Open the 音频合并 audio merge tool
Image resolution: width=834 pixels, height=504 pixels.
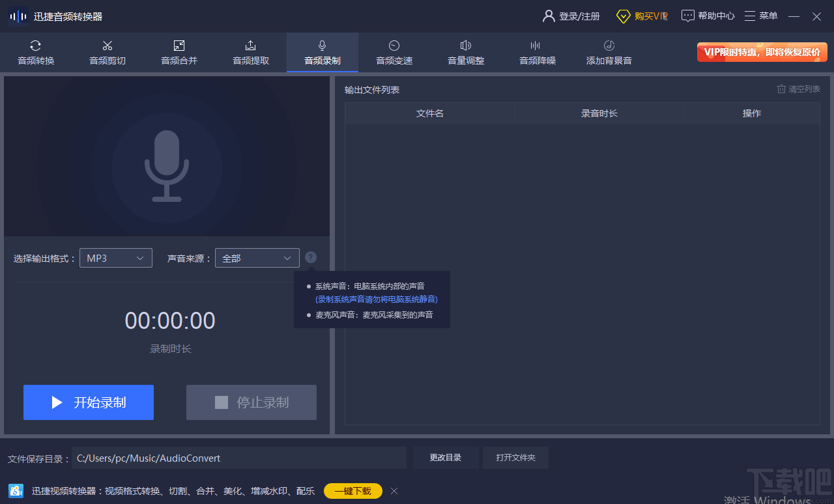coord(179,52)
